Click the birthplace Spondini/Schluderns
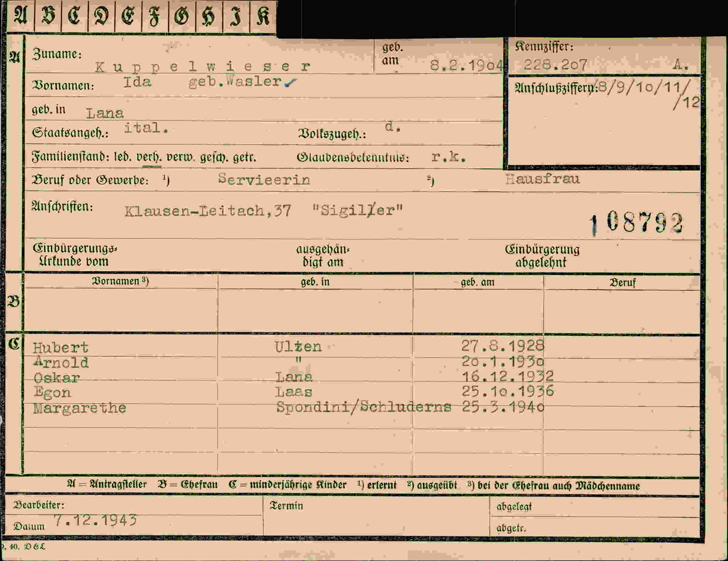The height and width of the screenshot is (561, 728). (x=364, y=407)
